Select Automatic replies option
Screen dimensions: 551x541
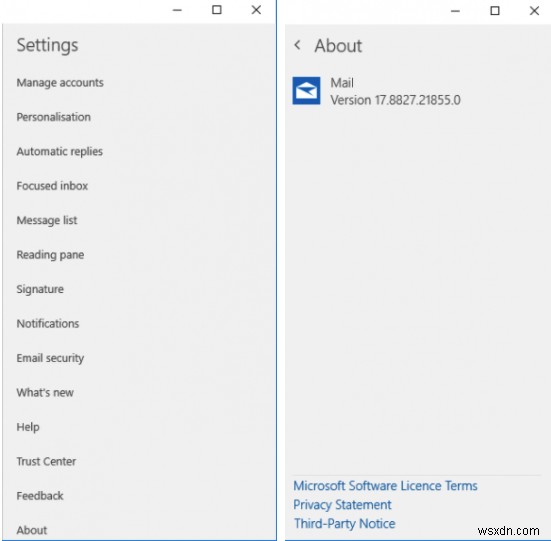pos(60,151)
